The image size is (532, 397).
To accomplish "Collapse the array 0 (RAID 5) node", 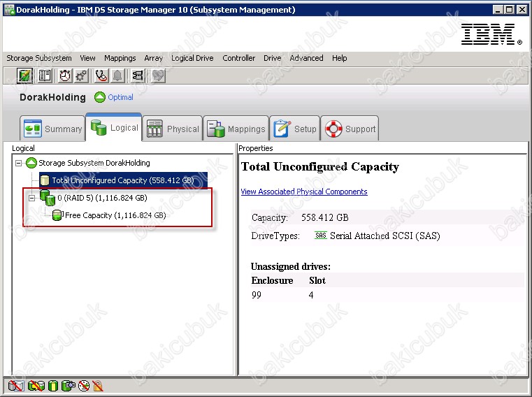I will (x=31, y=198).
